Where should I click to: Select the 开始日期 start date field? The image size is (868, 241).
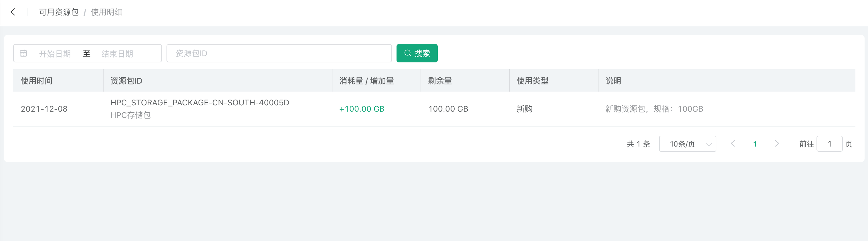tap(55, 54)
